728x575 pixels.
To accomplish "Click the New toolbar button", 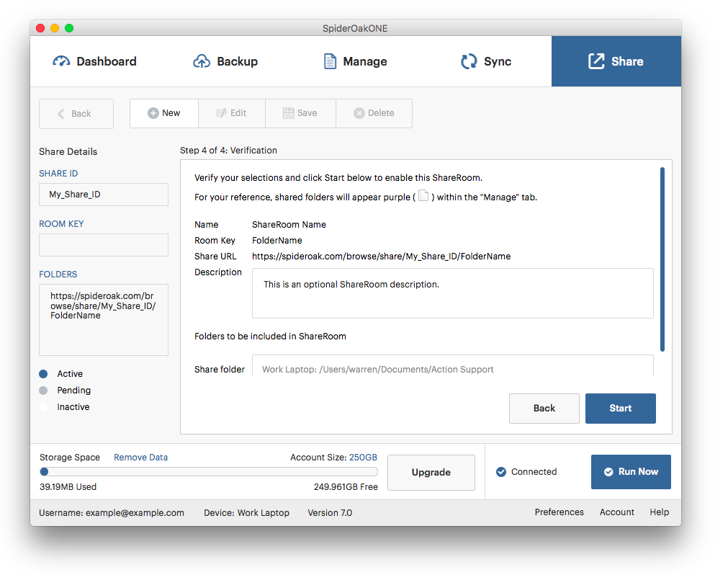I will (x=164, y=113).
